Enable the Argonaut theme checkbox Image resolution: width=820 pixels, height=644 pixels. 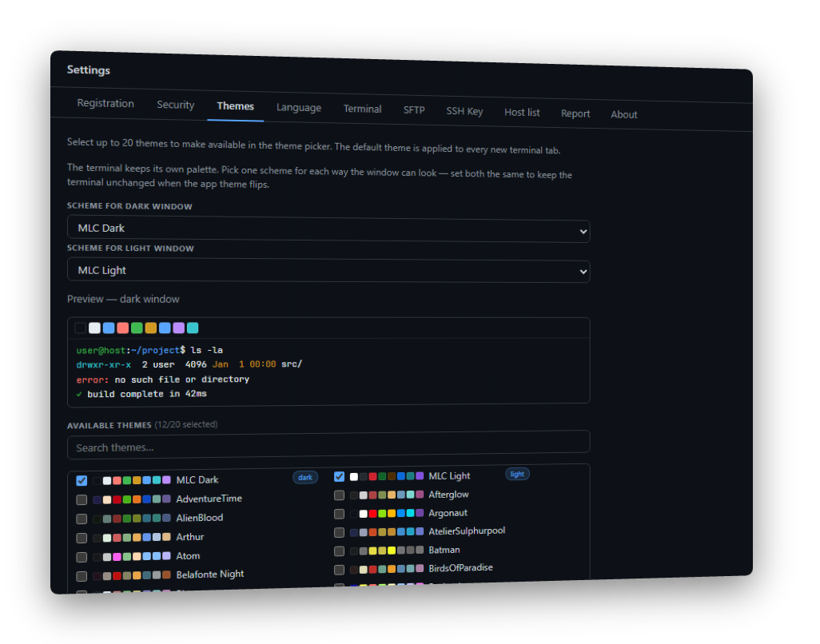339,514
